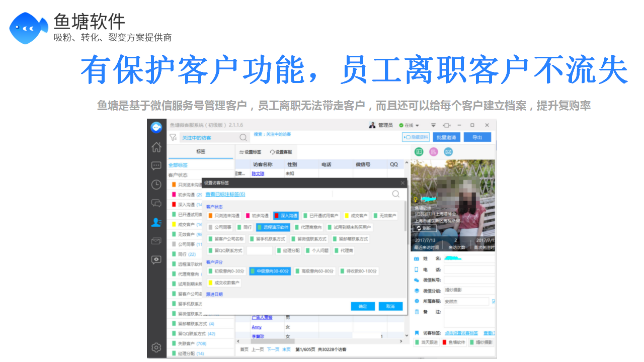Open visitor link 陈文培
644x362 pixels.
coord(258,173)
